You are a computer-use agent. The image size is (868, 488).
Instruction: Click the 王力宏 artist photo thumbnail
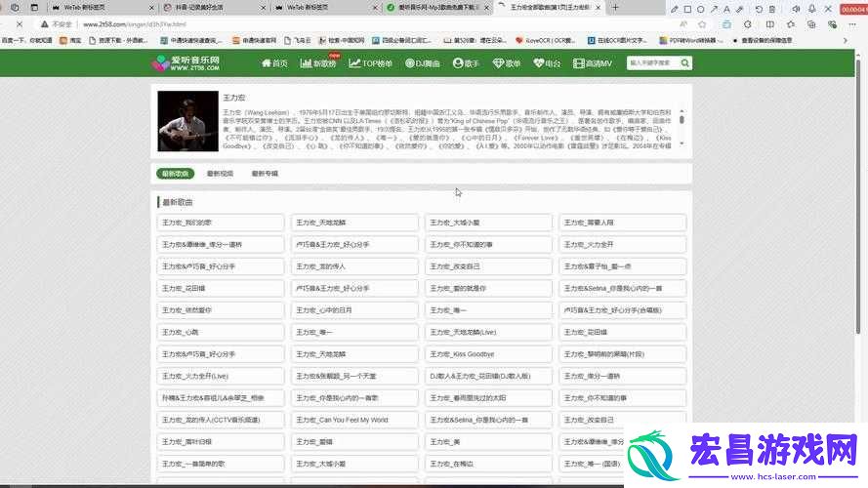[x=187, y=121]
